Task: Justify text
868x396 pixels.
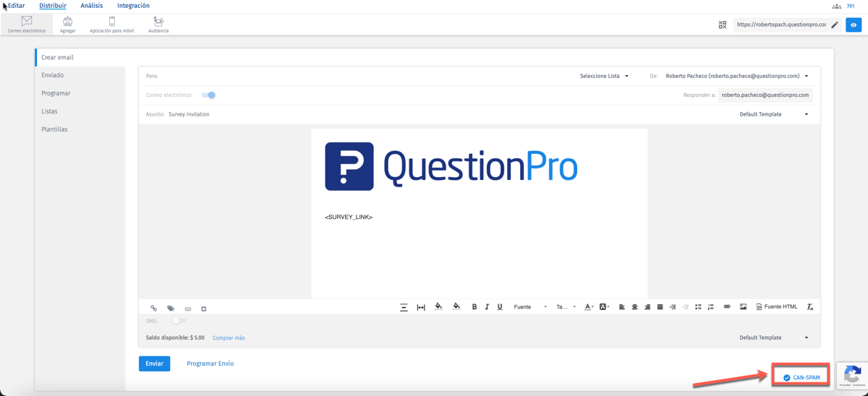Action: [x=660, y=307]
